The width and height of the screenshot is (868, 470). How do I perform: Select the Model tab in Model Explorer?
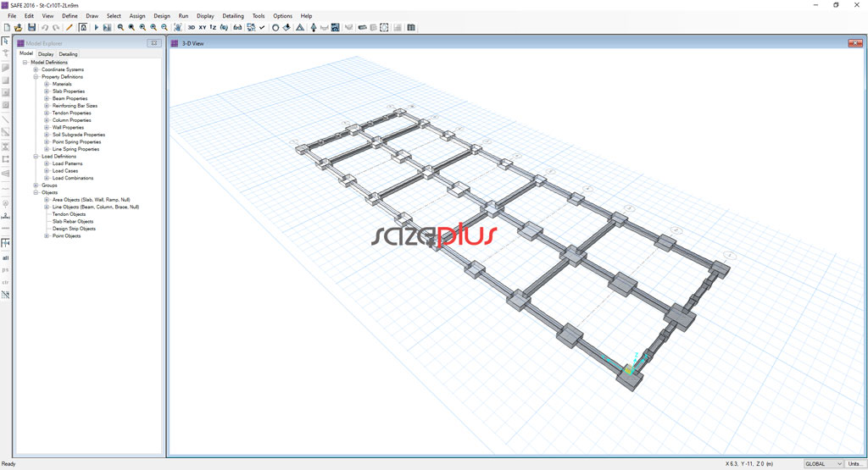coord(26,53)
